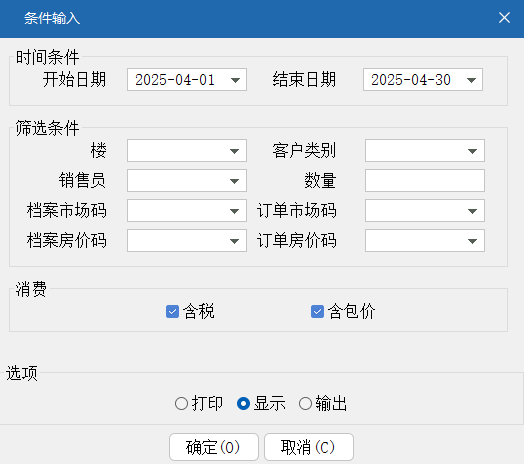
Task: Click the 取消(C) button
Action: [x=309, y=447]
